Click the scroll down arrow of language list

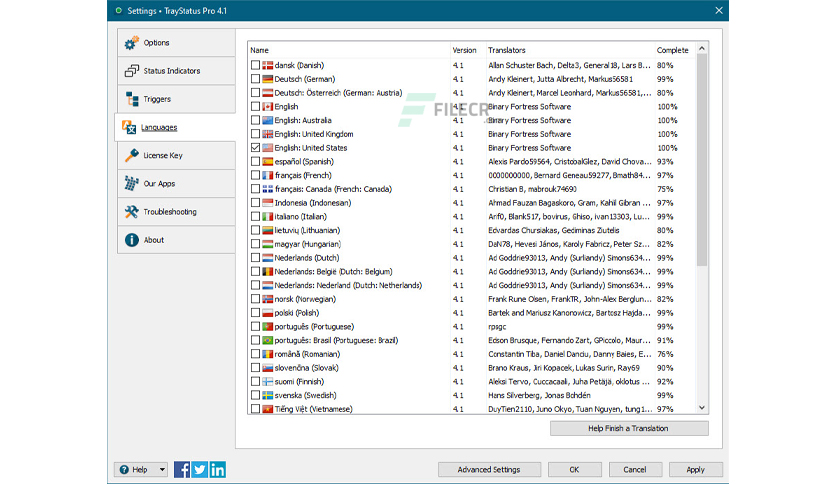(x=702, y=407)
